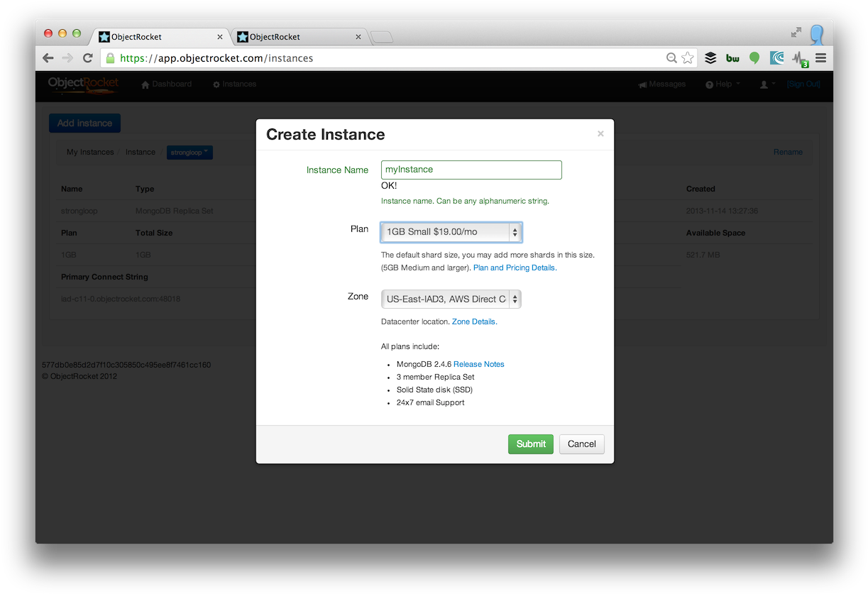The image size is (868, 594).
Task: Open the Dashboard via the home icon
Action: [x=145, y=84]
